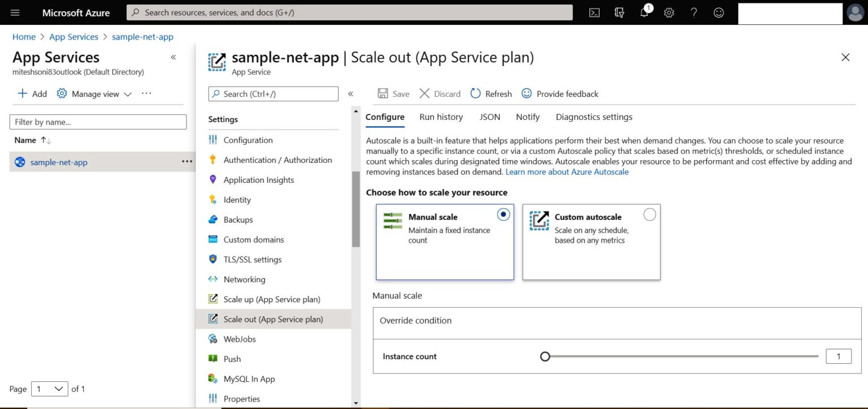This screenshot has width=868, height=409.
Task: Open the JSON tab
Action: pos(489,117)
